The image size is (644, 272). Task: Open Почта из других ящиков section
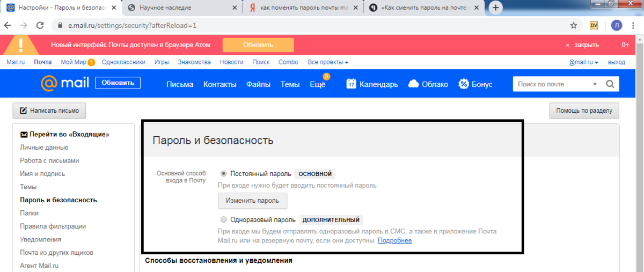[57, 253]
